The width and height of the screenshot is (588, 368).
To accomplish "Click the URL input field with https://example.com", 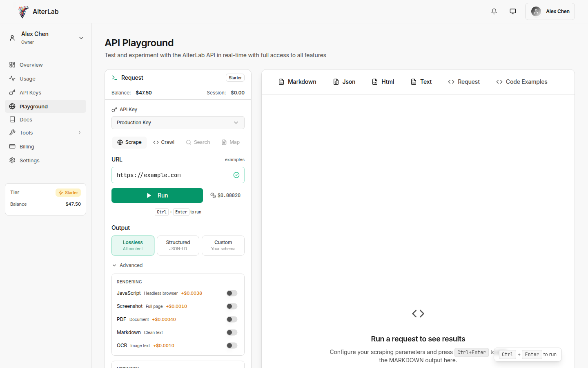I will (x=178, y=175).
